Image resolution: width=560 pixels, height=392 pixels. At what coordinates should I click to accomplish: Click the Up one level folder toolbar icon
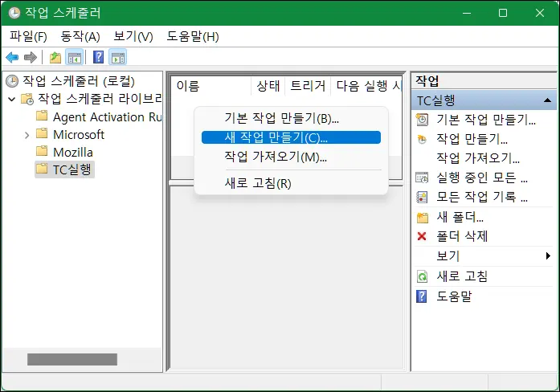click(55, 57)
